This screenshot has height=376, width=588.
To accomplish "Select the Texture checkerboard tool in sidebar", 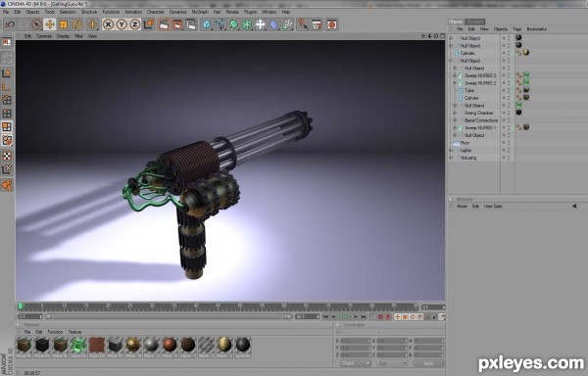I will click(7, 156).
